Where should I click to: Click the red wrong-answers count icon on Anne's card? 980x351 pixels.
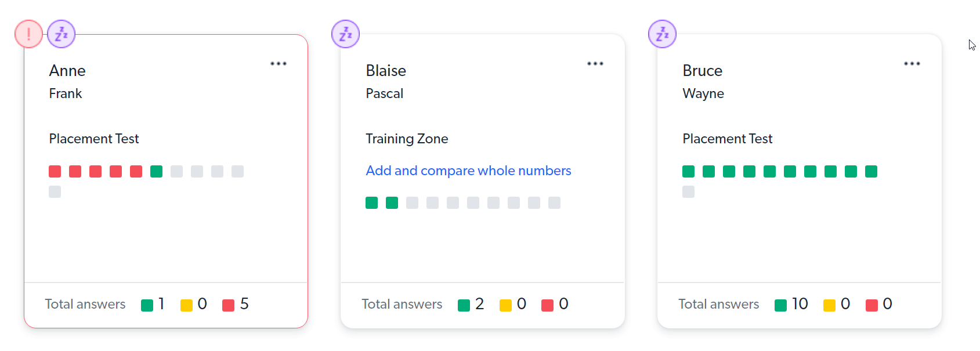point(229,305)
